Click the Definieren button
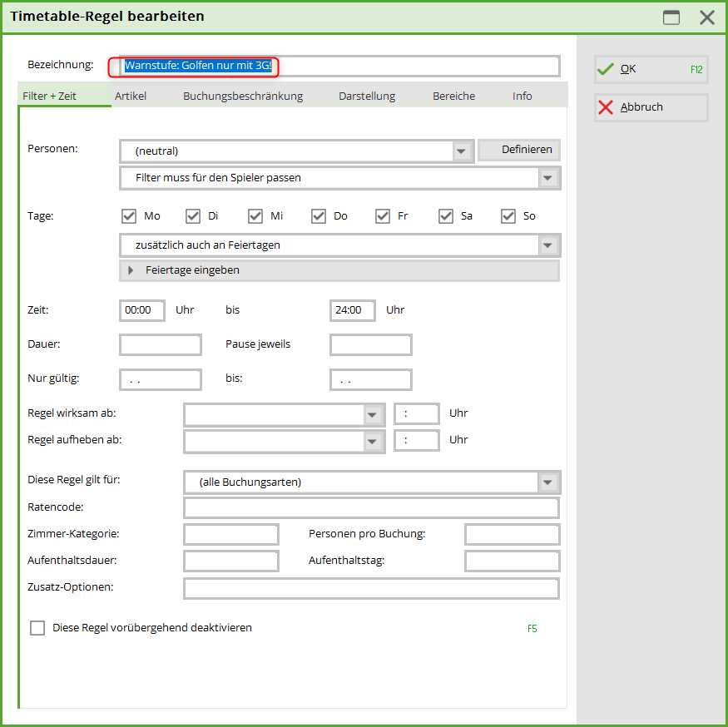This screenshot has height=727, width=728. click(x=519, y=150)
